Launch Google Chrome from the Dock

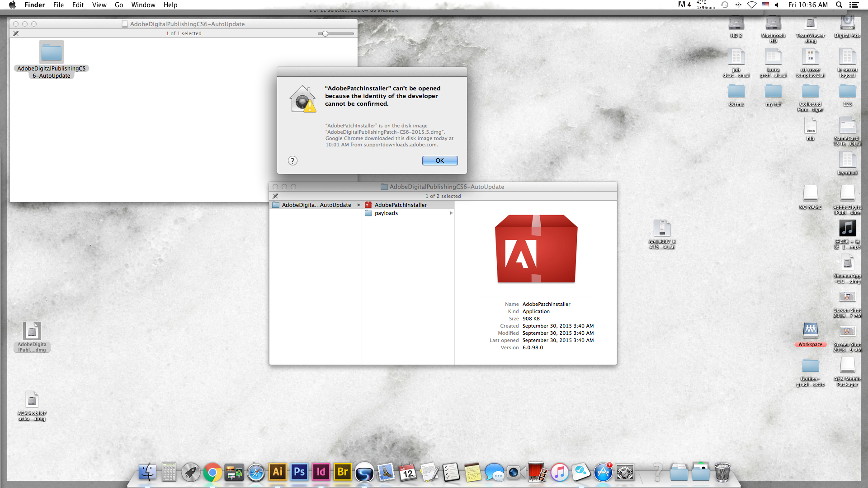click(212, 473)
